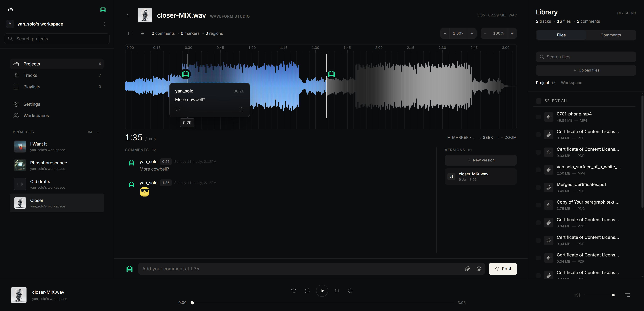Open Tracks in the sidebar
The width and height of the screenshot is (644, 311).
point(57,75)
